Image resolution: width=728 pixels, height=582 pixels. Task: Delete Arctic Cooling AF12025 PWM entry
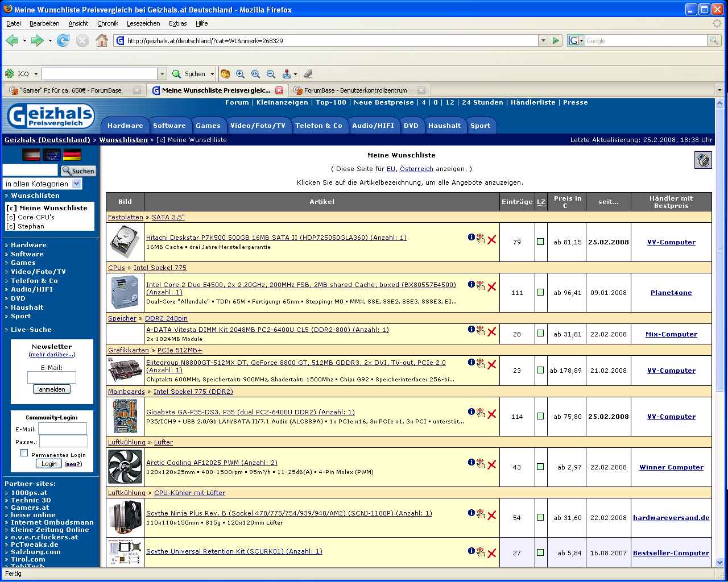click(492, 465)
